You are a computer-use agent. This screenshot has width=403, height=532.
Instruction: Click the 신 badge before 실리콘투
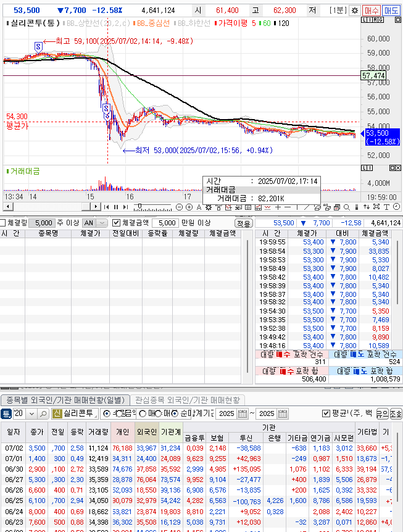tap(57, 414)
